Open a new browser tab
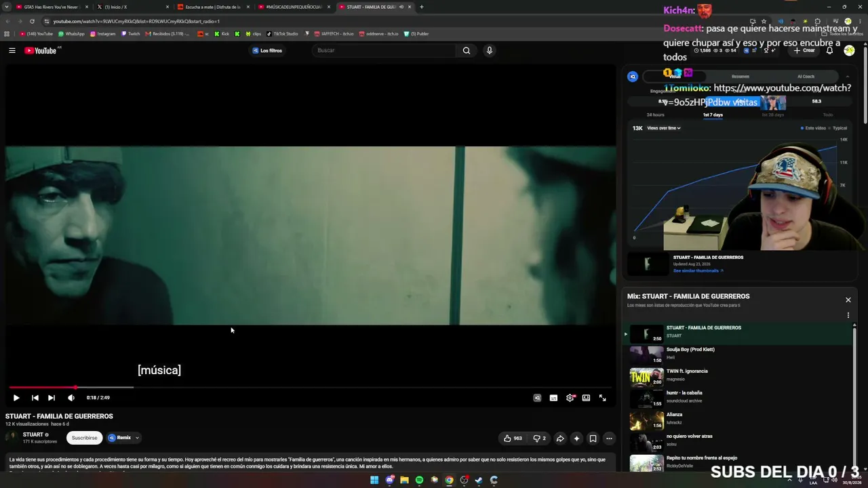The image size is (868, 488). tap(422, 7)
